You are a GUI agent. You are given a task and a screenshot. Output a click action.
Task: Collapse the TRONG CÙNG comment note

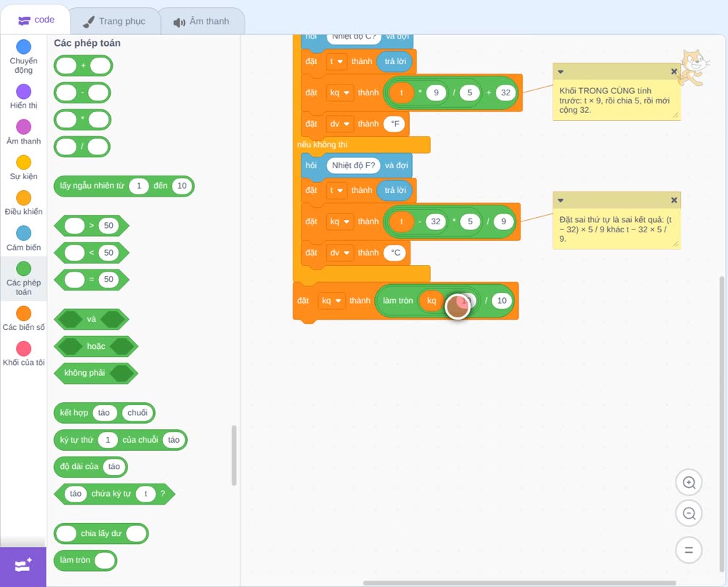561,71
